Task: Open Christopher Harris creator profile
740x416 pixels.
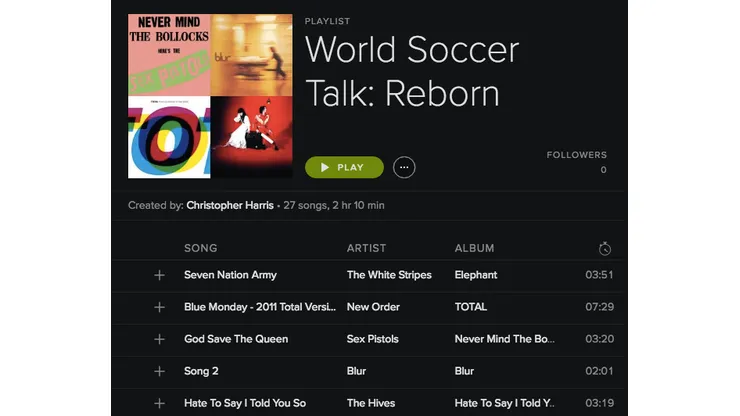Action: [228, 205]
